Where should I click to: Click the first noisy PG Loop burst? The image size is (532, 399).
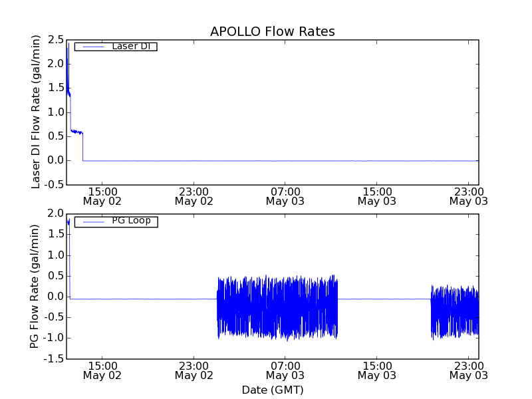[x=277, y=307]
